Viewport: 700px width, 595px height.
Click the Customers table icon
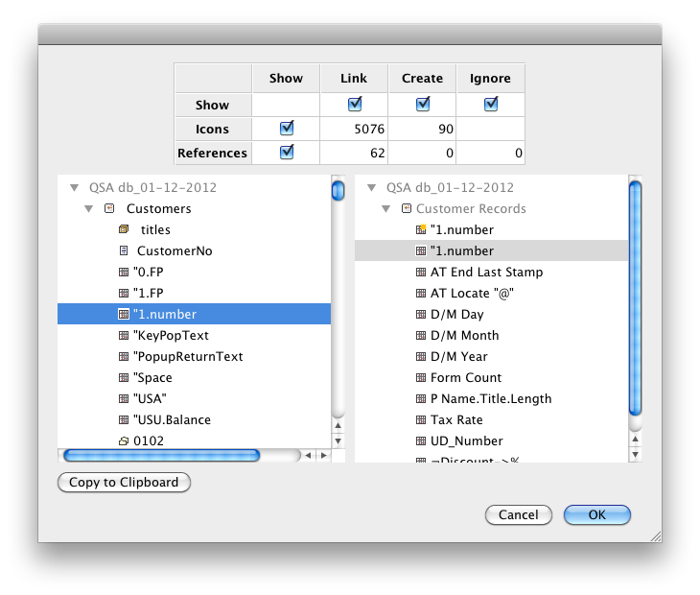coord(109,209)
